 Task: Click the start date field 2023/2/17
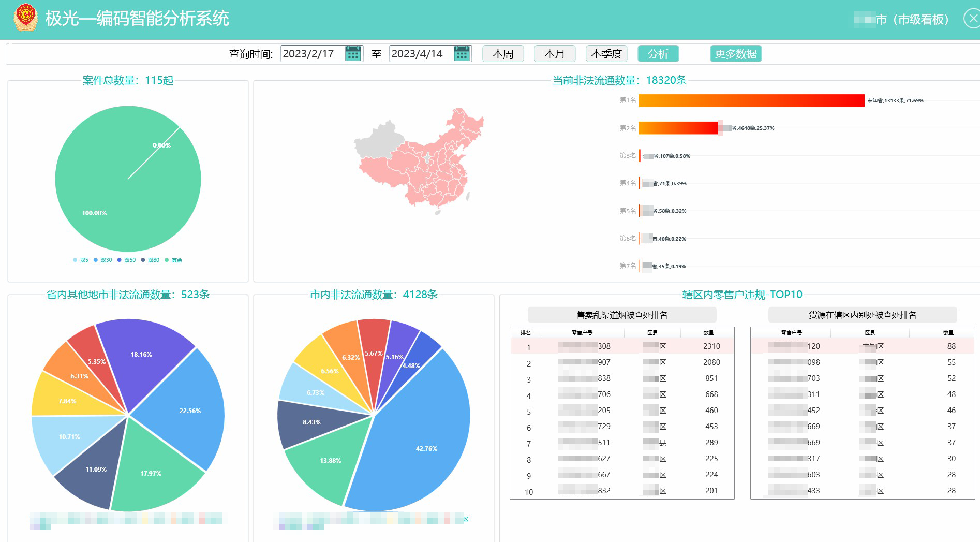pos(313,53)
